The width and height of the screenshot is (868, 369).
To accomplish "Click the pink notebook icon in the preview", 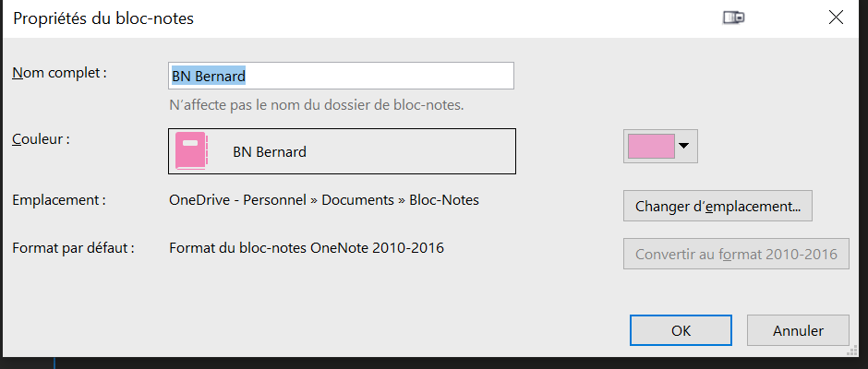I will pos(191,151).
